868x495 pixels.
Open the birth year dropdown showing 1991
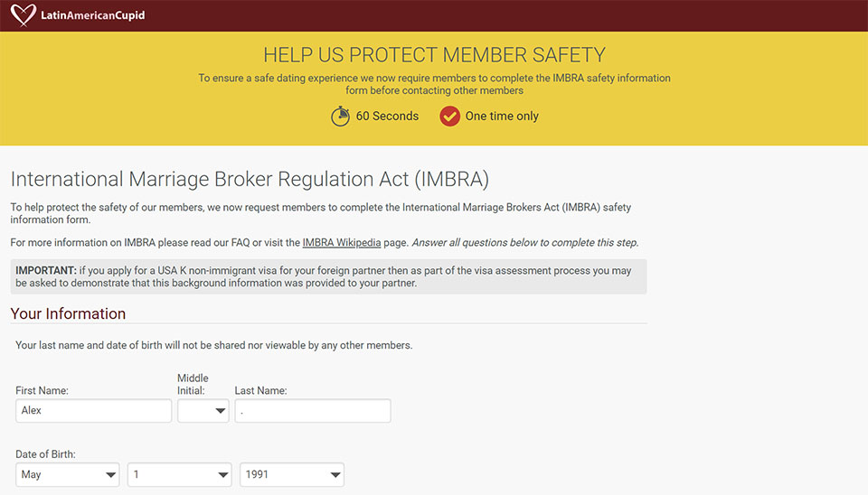(292, 474)
